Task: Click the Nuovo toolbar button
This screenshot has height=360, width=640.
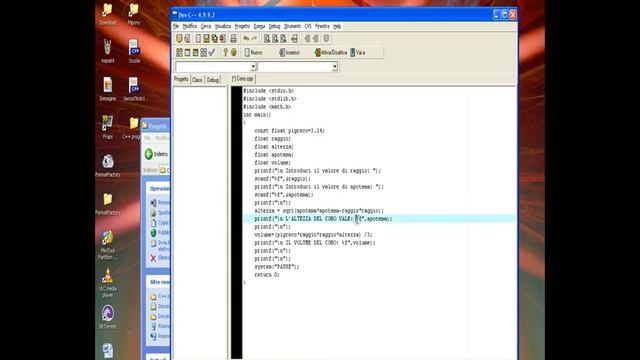Action: [x=253, y=53]
